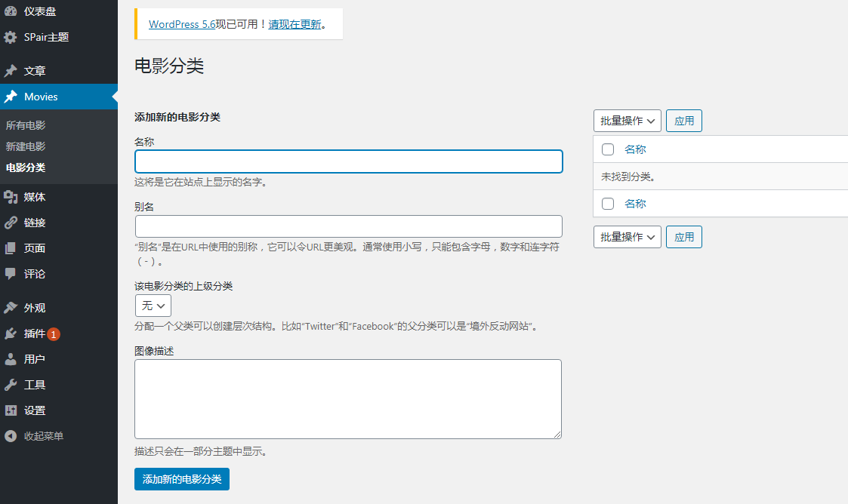Image resolution: width=848 pixels, height=504 pixels.
Task: Open 所有电影 submenu item
Action: (26, 125)
